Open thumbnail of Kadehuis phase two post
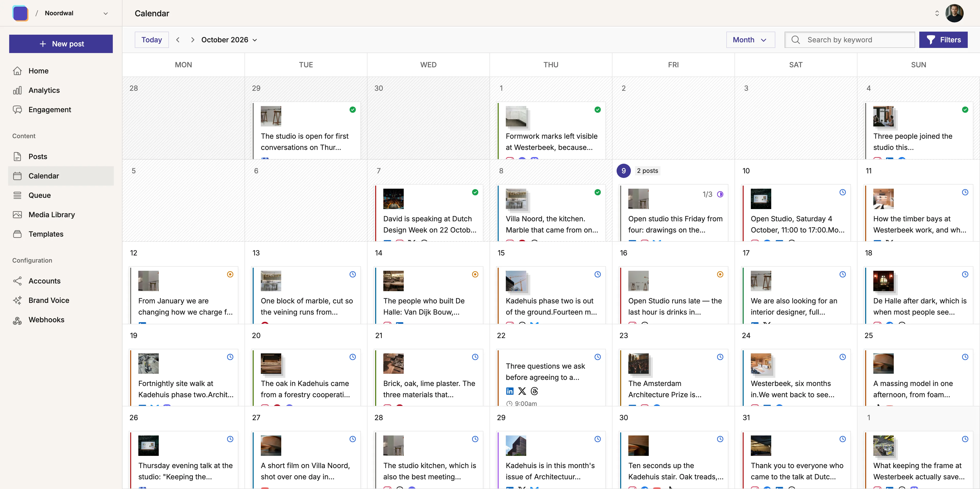Screen dimensions: 980x489 click(x=516, y=281)
